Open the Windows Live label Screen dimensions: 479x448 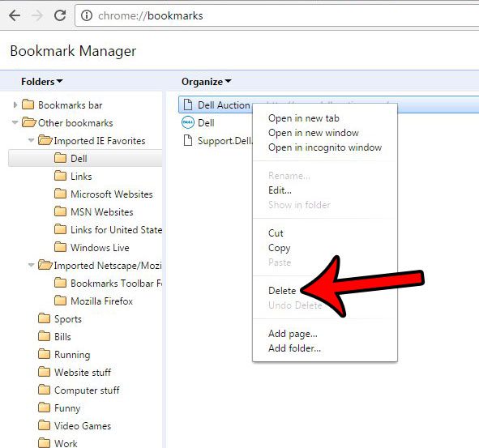click(x=100, y=248)
